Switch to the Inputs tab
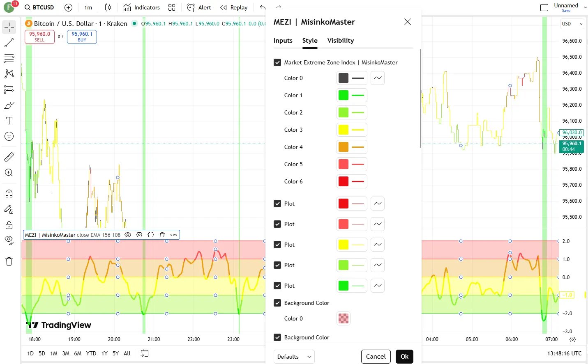588x364 pixels. point(283,40)
